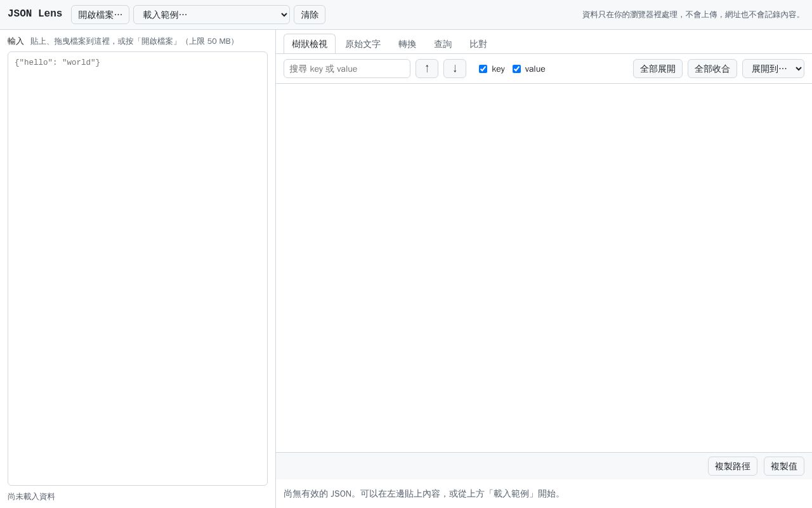Focus the 搜尋 key 或 value search field
Viewport: 812px width, 508px height.
tap(347, 69)
